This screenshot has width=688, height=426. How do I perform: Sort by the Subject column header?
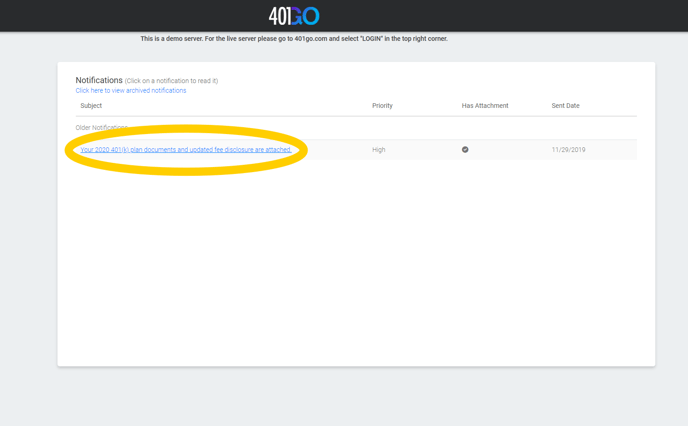pos(91,106)
